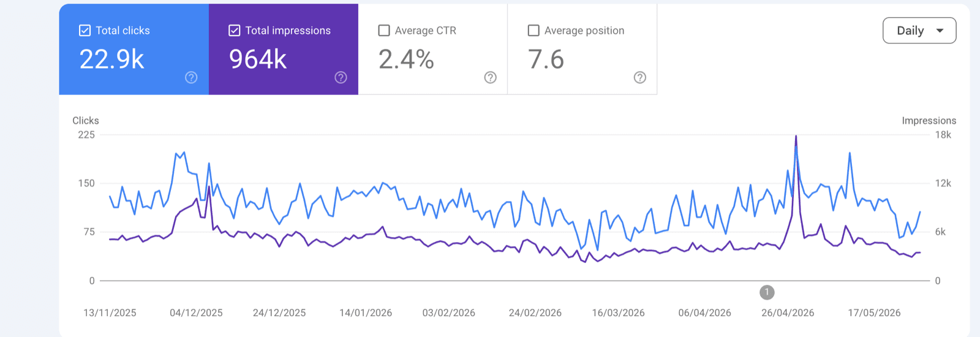The image size is (980, 337).
Task: Open help icon on Average CTR card
Action: coord(490,77)
